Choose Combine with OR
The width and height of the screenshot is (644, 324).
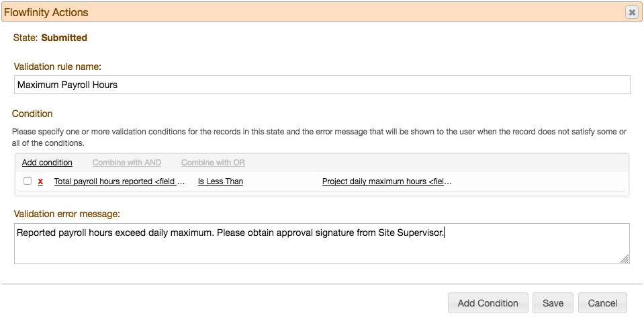click(213, 163)
